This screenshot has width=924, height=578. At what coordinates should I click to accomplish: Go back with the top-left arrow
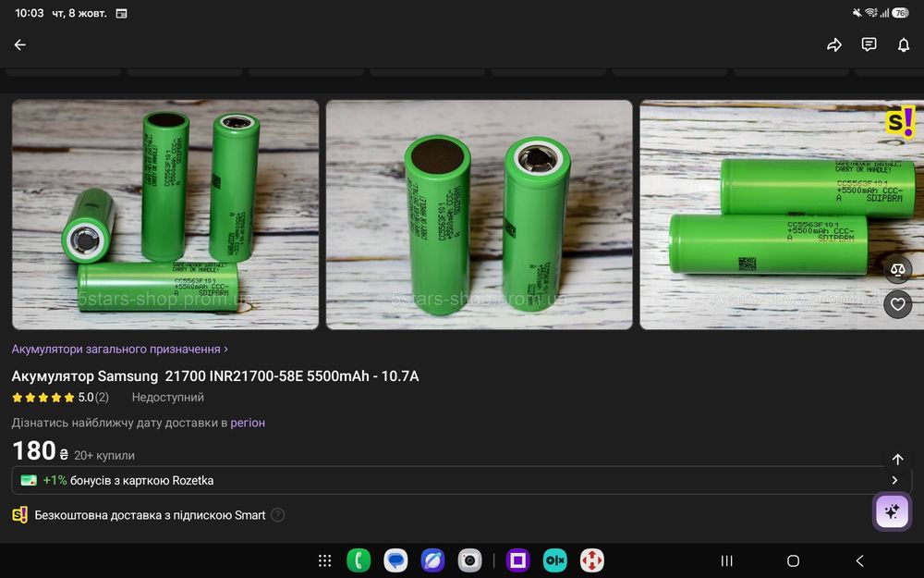[20, 44]
